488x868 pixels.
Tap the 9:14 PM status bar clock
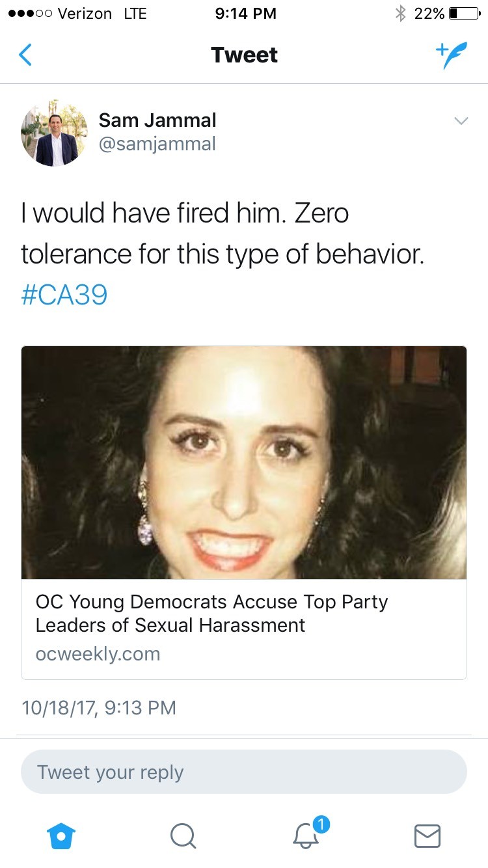[245, 14]
